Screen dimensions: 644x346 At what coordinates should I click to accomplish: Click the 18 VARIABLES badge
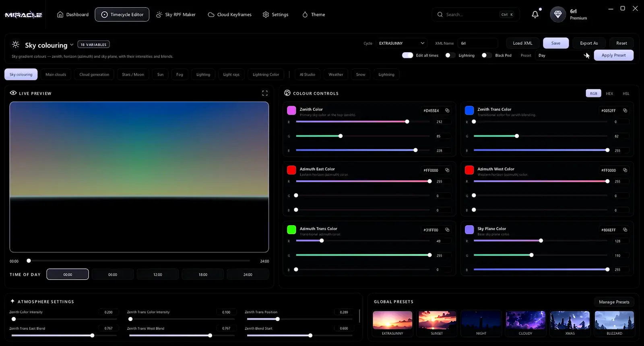93,45
